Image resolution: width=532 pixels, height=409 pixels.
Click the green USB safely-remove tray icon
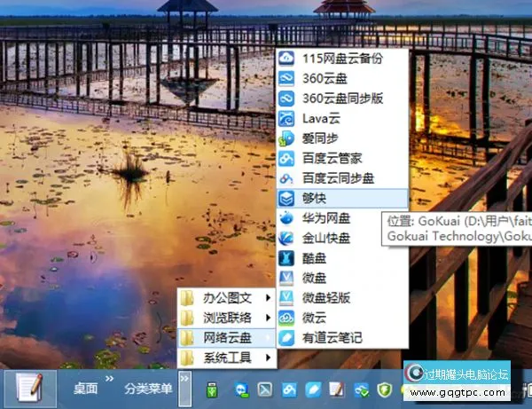coord(212,390)
